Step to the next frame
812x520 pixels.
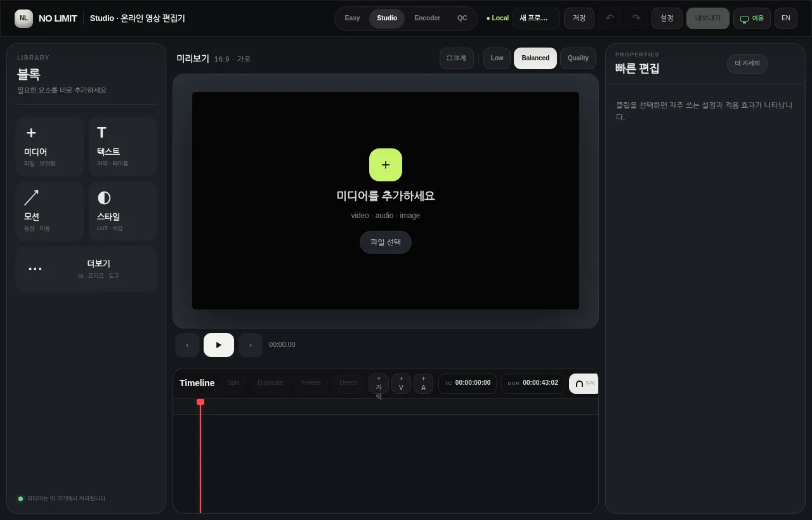tap(251, 345)
